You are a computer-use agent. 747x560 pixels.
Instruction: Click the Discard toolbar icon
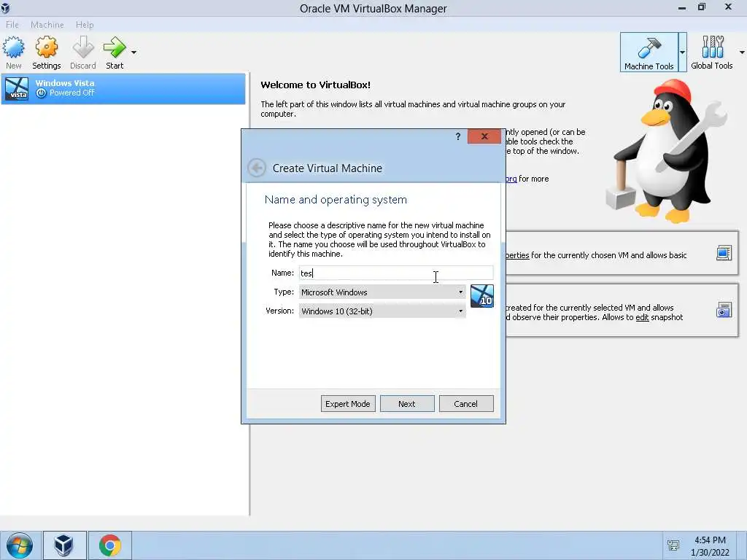pyautogui.click(x=83, y=52)
